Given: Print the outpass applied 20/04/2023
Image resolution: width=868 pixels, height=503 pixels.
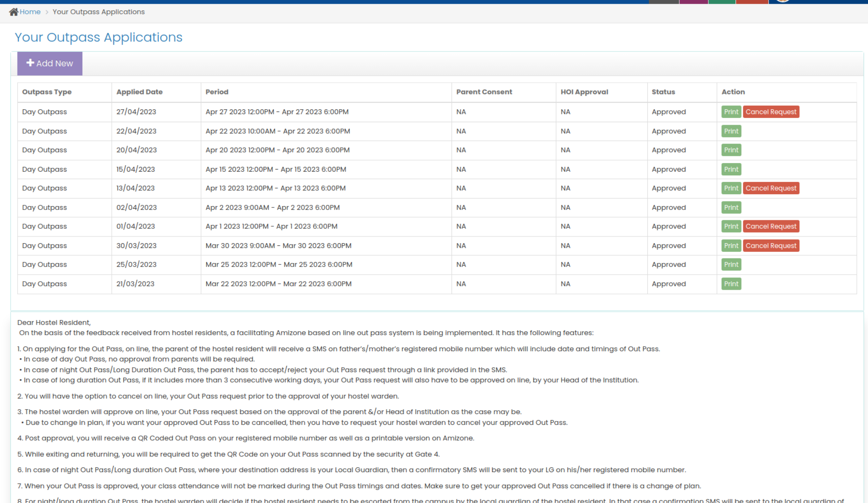Looking at the screenshot, I should (x=731, y=150).
